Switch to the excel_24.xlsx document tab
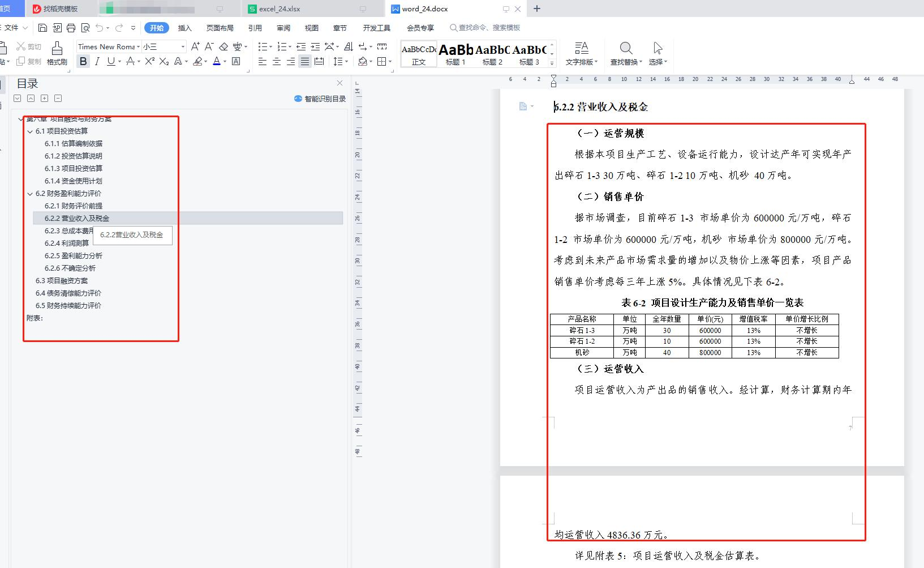This screenshot has width=924, height=568. pos(280,9)
